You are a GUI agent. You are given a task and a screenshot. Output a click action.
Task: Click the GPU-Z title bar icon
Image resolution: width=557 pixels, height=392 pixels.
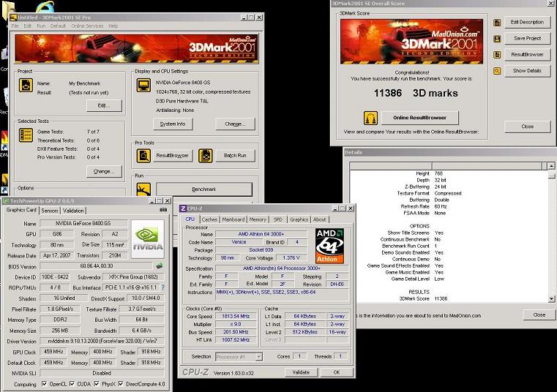pyautogui.click(x=6, y=201)
